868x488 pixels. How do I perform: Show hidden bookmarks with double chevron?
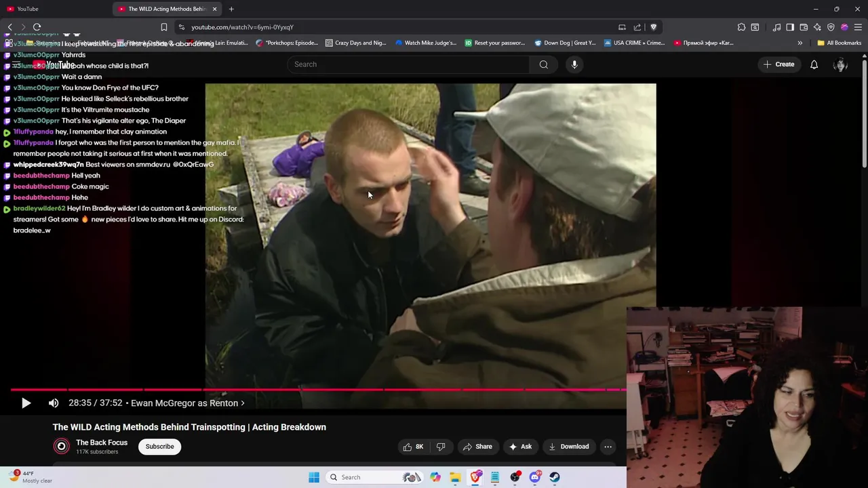tap(800, 43)
